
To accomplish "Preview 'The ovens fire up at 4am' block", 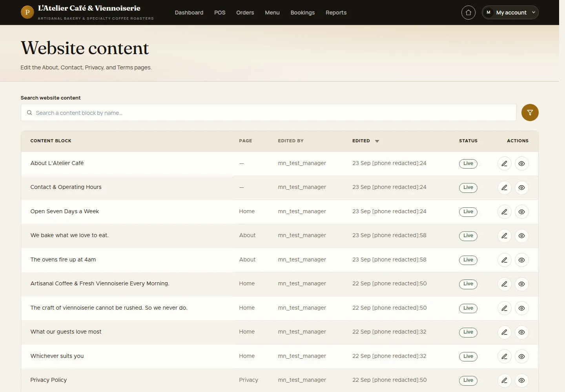I will [521, 260].
